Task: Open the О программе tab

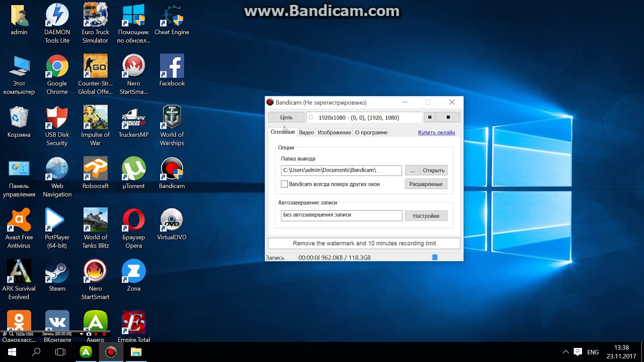Action: tap(371, 132)
